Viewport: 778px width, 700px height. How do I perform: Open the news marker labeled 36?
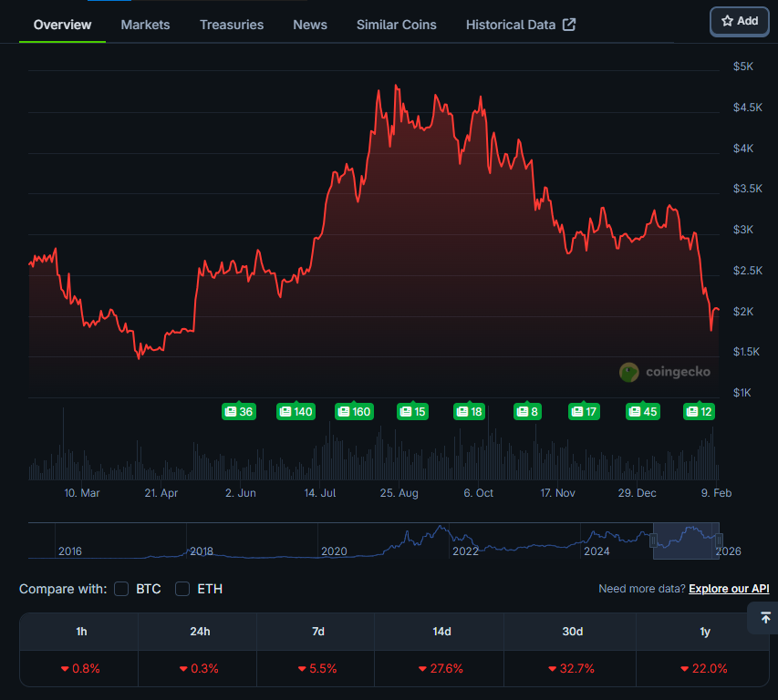[x=239, y=411]
